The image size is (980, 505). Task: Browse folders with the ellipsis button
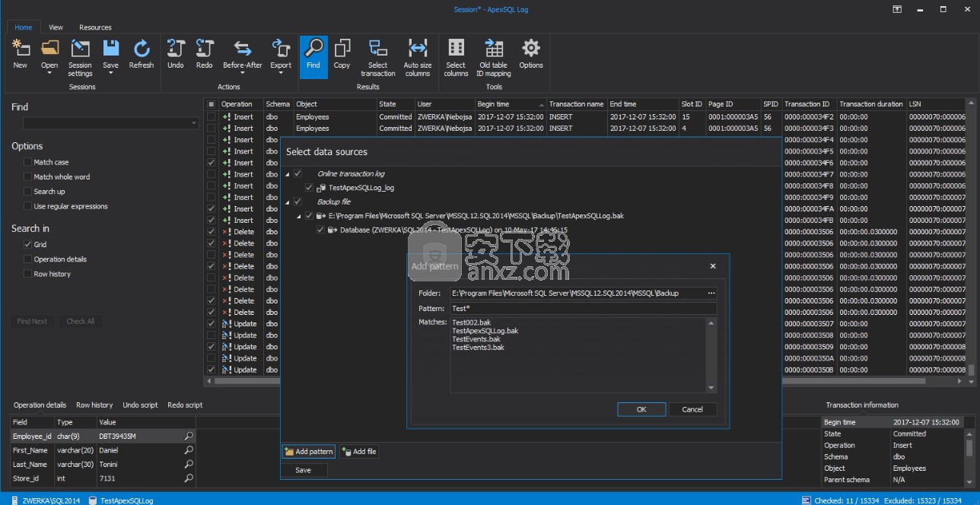coord(711,293)
